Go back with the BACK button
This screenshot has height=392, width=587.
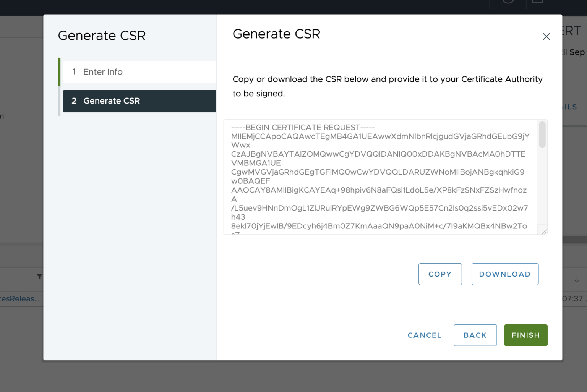[x=475, y=335]
